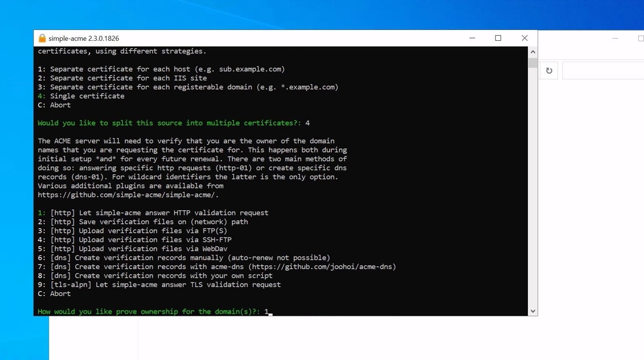Click the 'simple-acme 2.3.0.1826' window title
This screenshot has width=644, height=360.
click(x=84, y=38)
